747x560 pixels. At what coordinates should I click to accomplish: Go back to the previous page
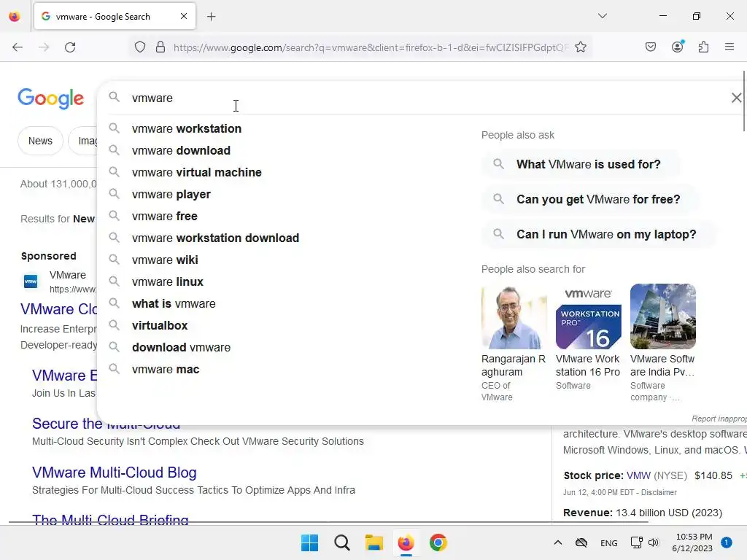tap(18, 47)
